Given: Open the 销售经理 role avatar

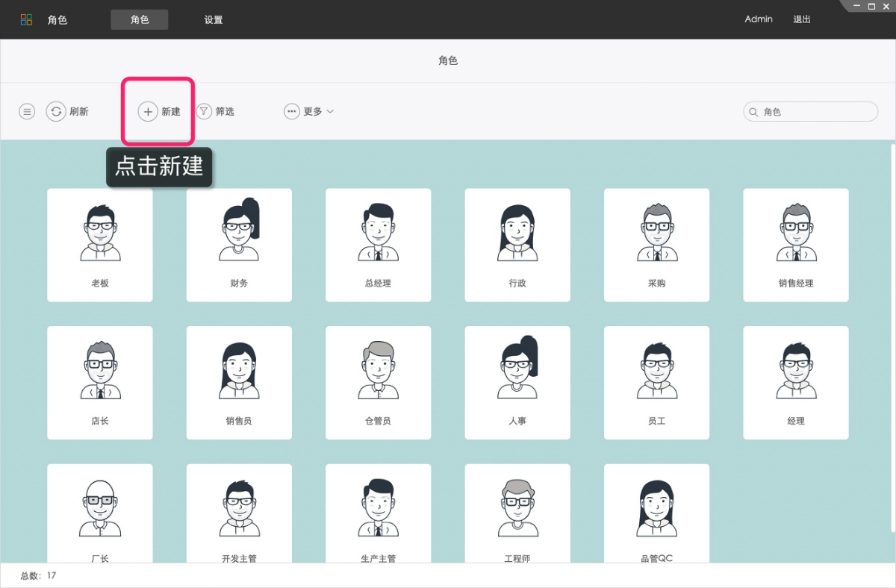Looking at the screenshot, I should [x=796, y=232].
